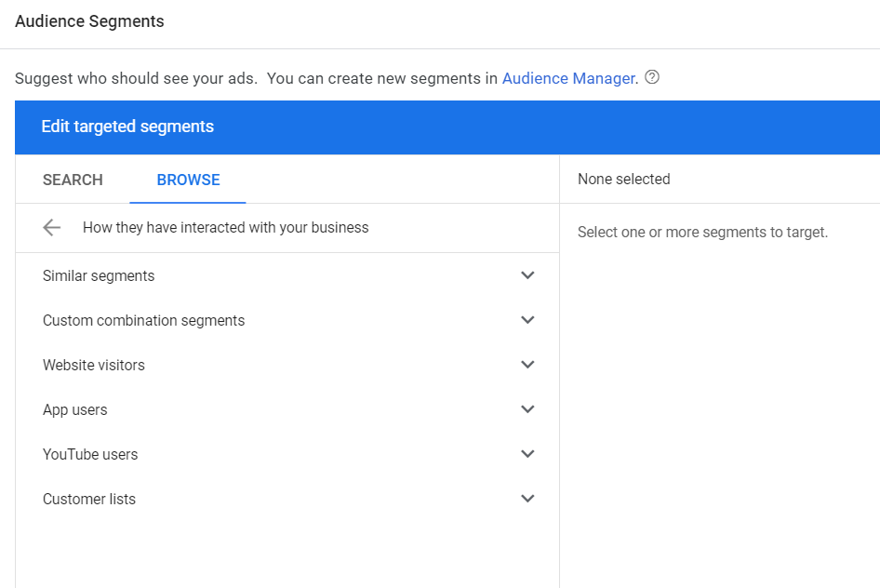Select the Customer lists row
The width and height of the screenshot is (880, 588).
pyautogui.click(x=88, y=499)
